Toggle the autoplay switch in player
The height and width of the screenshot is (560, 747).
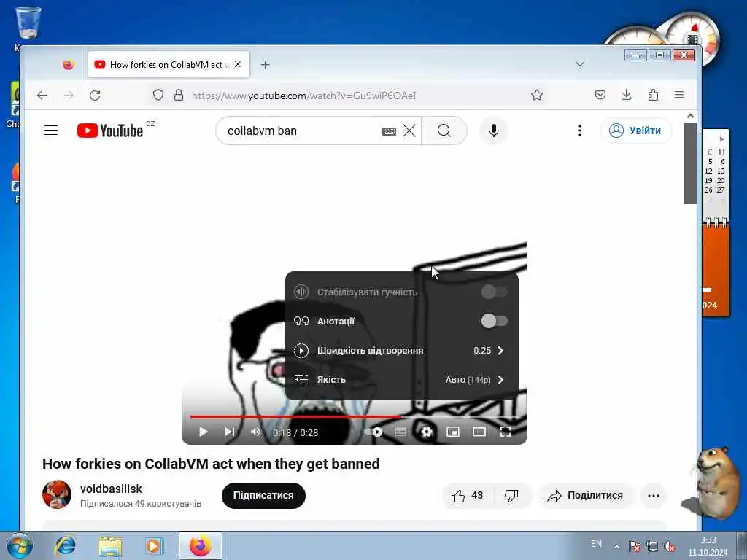coord(373,432)
